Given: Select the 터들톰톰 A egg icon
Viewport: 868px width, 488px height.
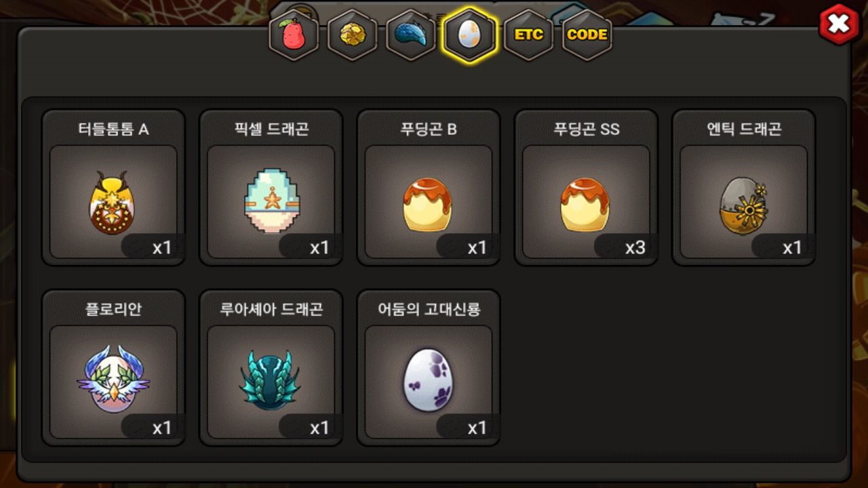Looking at the screenshot, I should 113,203.
